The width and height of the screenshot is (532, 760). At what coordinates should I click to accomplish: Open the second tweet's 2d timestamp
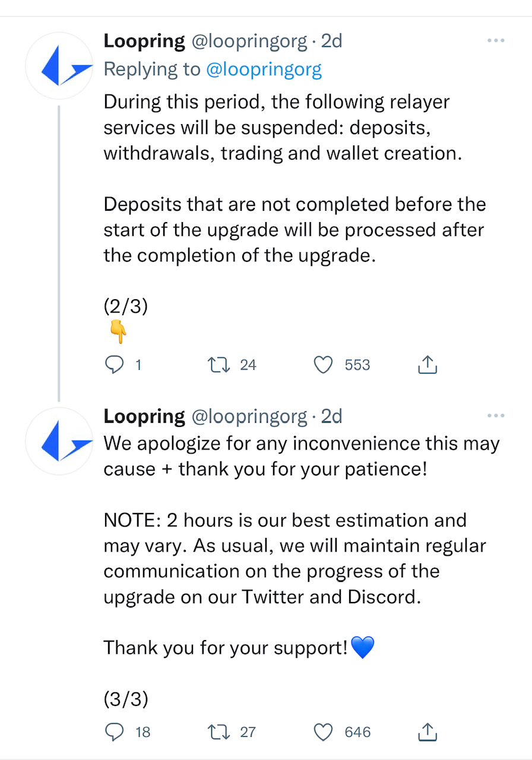click(x=331, y=416)
